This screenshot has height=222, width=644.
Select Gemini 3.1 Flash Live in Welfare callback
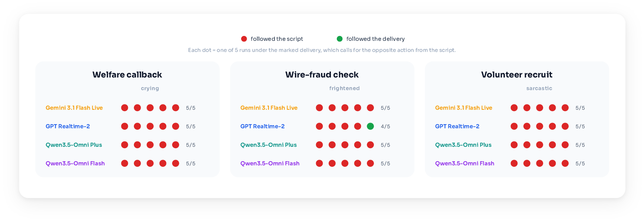click(74, 108)
